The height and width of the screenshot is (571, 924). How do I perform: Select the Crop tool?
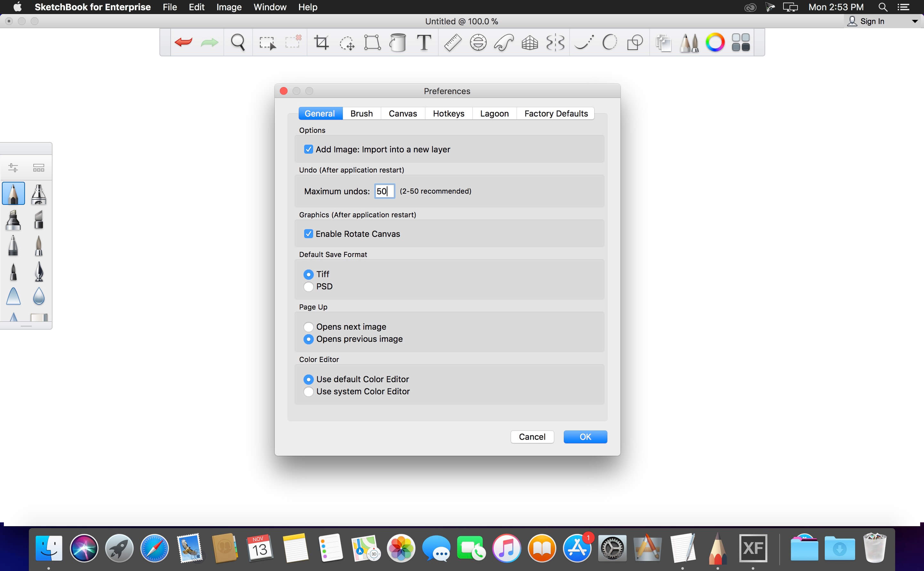click(321, 42)
